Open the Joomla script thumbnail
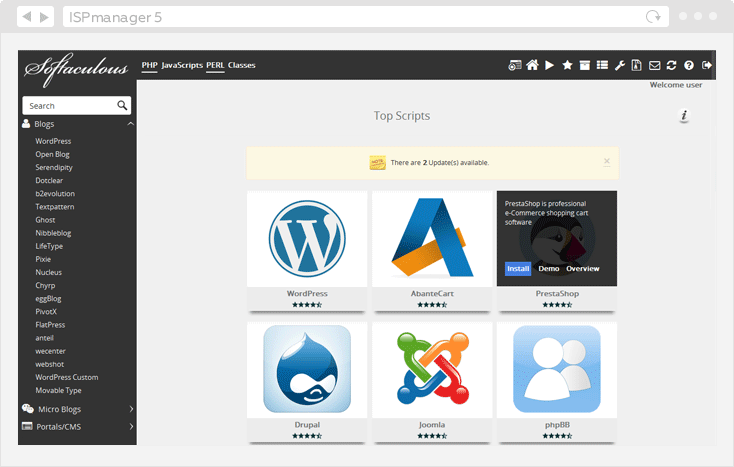This screenshot has width=734, height=467. [x=432, y=368]
